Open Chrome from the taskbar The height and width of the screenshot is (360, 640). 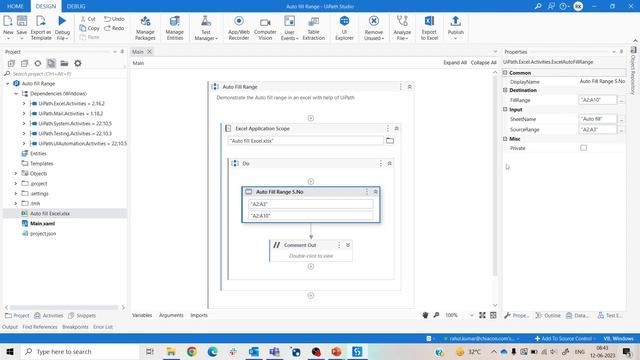191,351
